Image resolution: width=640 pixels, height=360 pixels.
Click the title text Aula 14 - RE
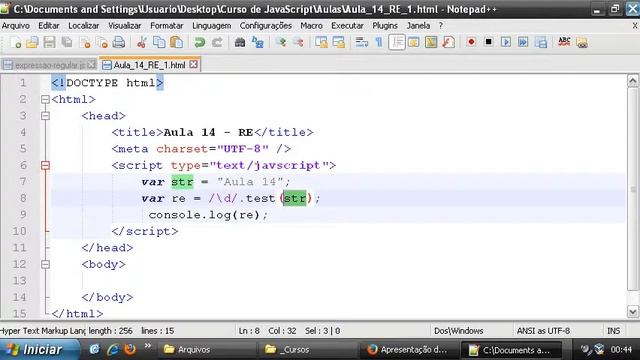click(208, 133)
